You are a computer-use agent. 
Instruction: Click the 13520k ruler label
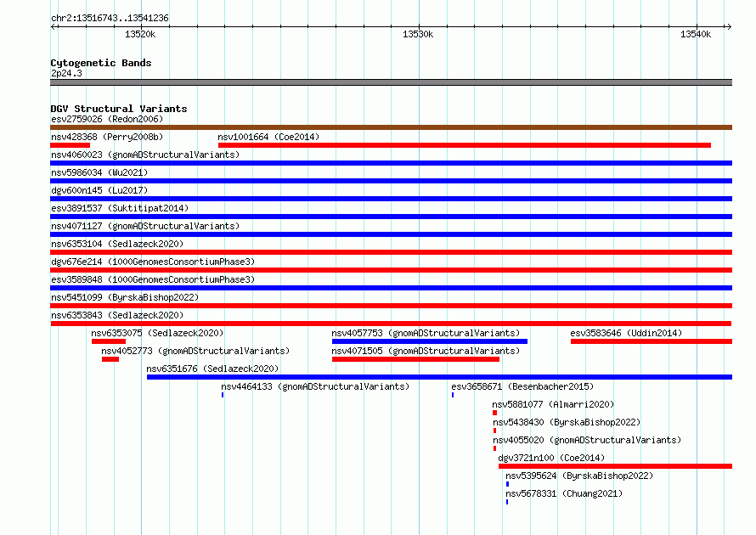pos(140,34)
